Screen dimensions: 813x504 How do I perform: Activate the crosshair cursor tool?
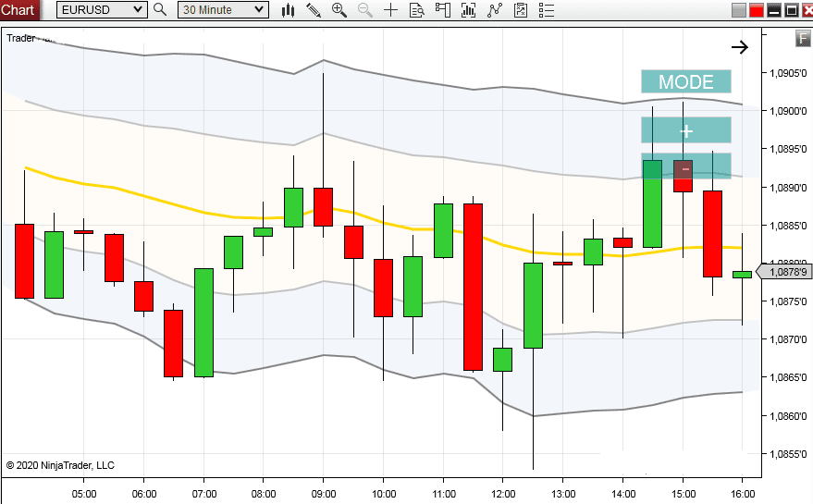tap(391, 10)
